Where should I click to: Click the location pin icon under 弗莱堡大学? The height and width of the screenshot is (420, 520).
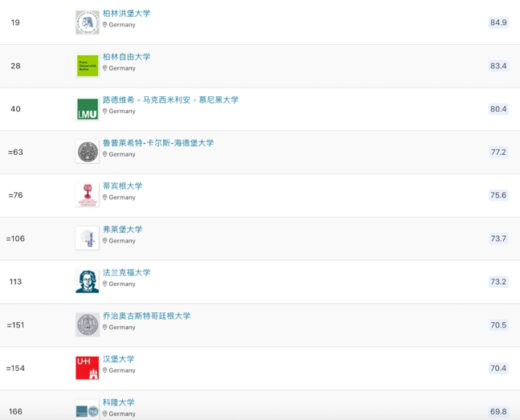[104, 241]
